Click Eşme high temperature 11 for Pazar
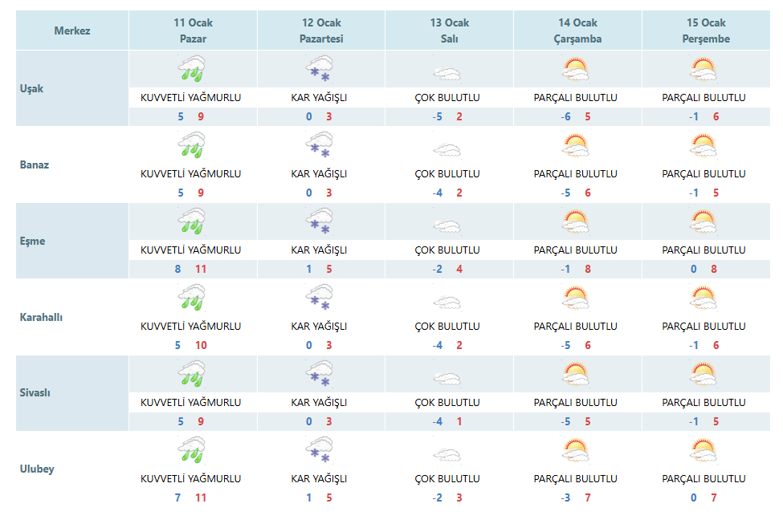This screenshot has height=532, width=783. (201, 269)
